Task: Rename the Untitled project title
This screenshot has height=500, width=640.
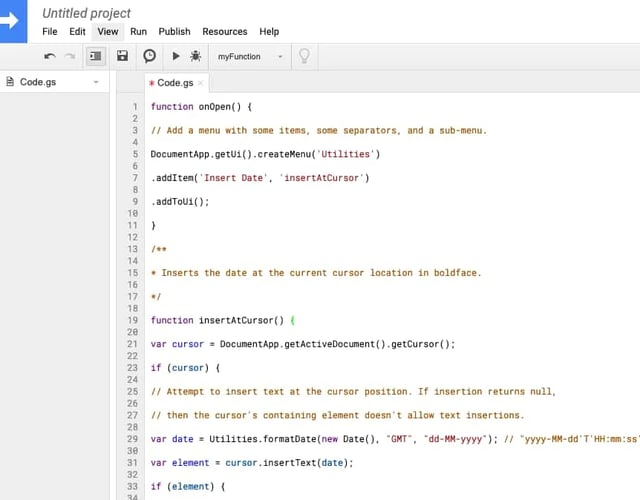Action: (x=86, y=13)
